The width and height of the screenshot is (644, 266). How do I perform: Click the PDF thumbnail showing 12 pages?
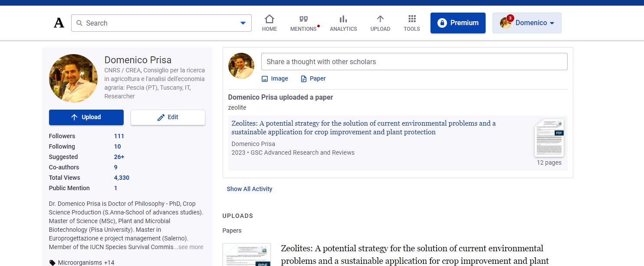point(549,138)
